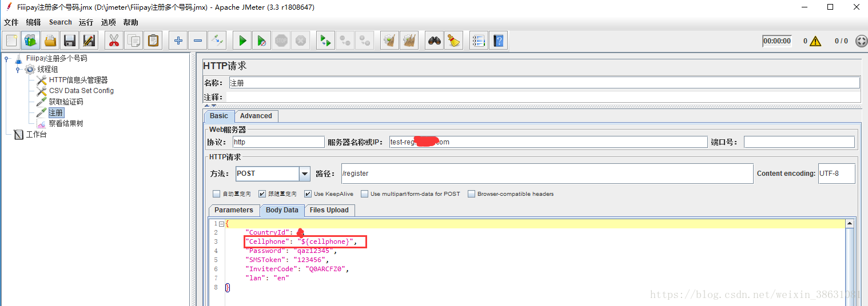
Task: Click the 服务器名称或IP field
Action: 548,142
